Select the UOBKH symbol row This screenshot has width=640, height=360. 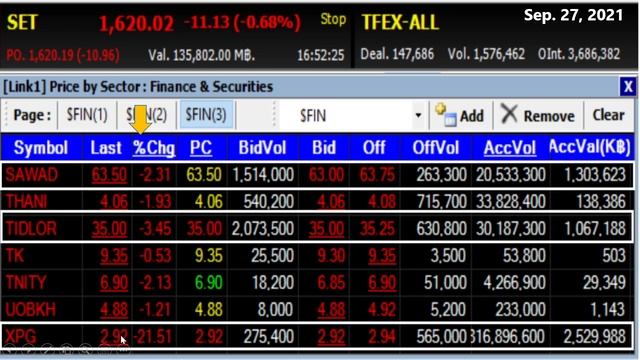(318, 309)
